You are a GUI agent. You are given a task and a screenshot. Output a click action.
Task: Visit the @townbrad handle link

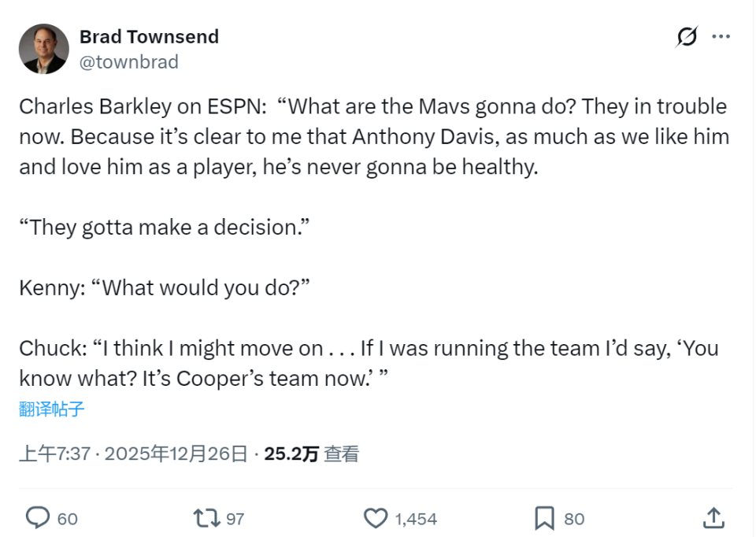128,61
